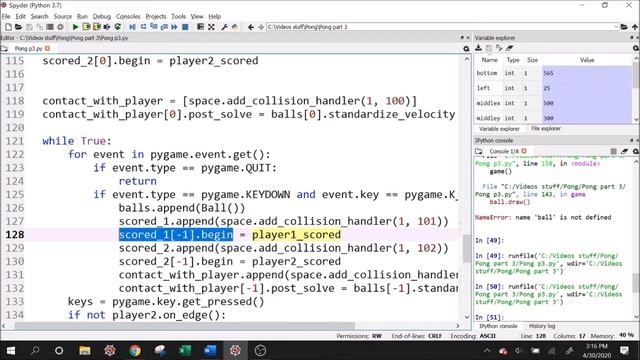The height and width of the screenshot is (360, 640).
Task: Stop current command icon in IPython console
Action: coord(613,151)
